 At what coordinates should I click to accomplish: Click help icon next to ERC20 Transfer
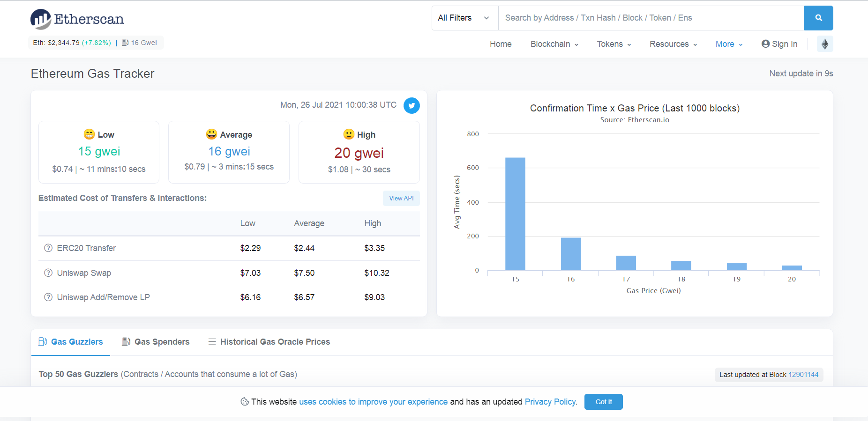point(48,248)
